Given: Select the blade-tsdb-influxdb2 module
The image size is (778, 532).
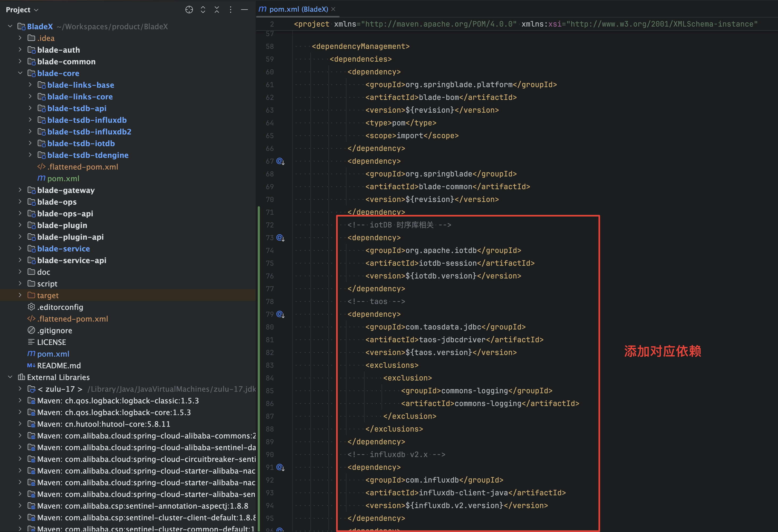Looking at the screenshot, I should pyautogui.click(x=89, y=132).
